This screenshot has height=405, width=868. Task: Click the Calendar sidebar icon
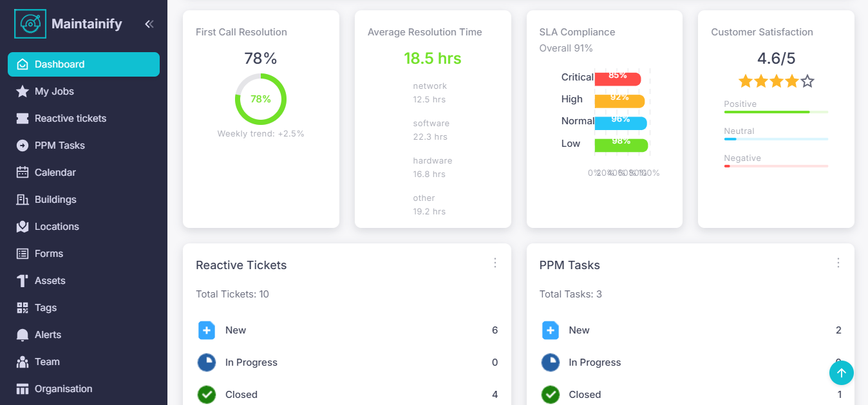pyautogui.click(x=23, y=173)
